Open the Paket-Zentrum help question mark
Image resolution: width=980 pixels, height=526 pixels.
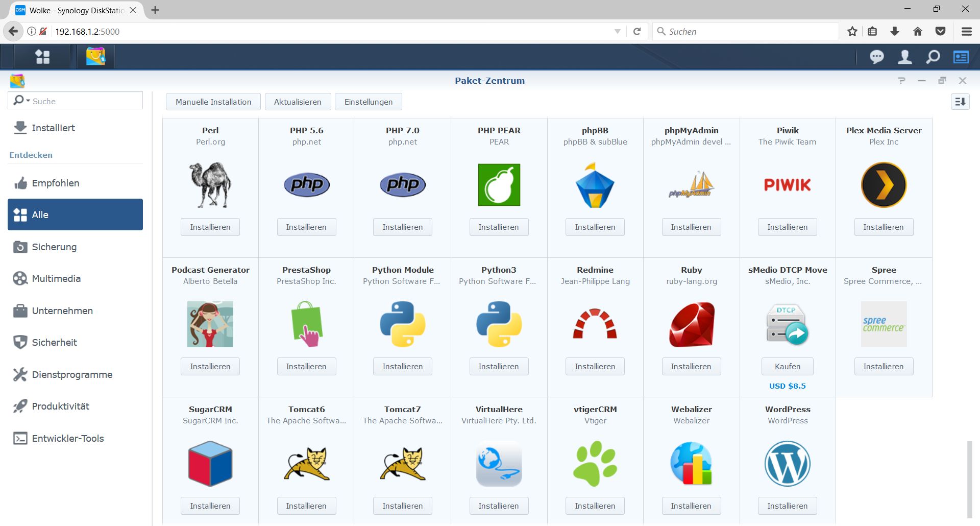coord(902,81)
